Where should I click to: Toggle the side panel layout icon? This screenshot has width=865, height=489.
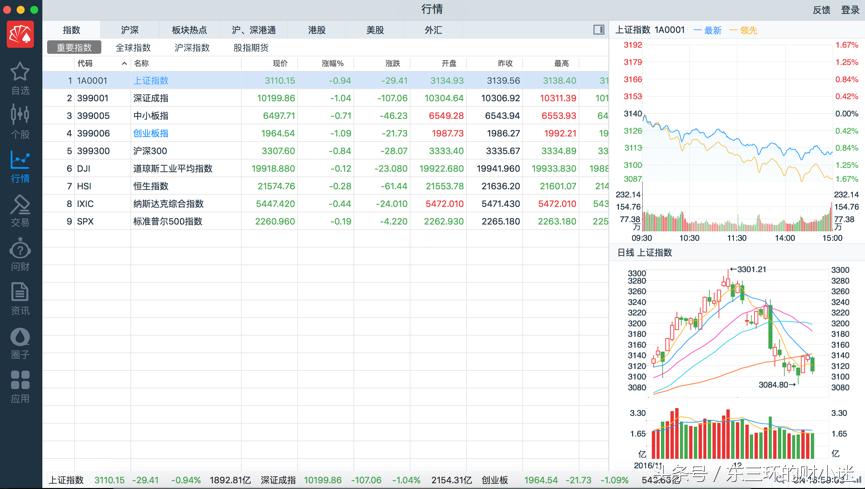[x=599, y=30]
